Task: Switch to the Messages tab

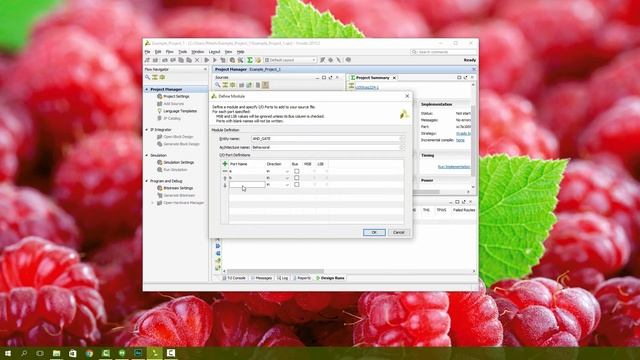Action: point(261,278)
